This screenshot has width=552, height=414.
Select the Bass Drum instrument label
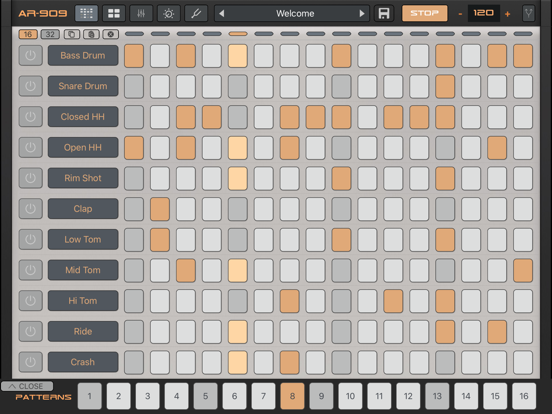(83, 55)
